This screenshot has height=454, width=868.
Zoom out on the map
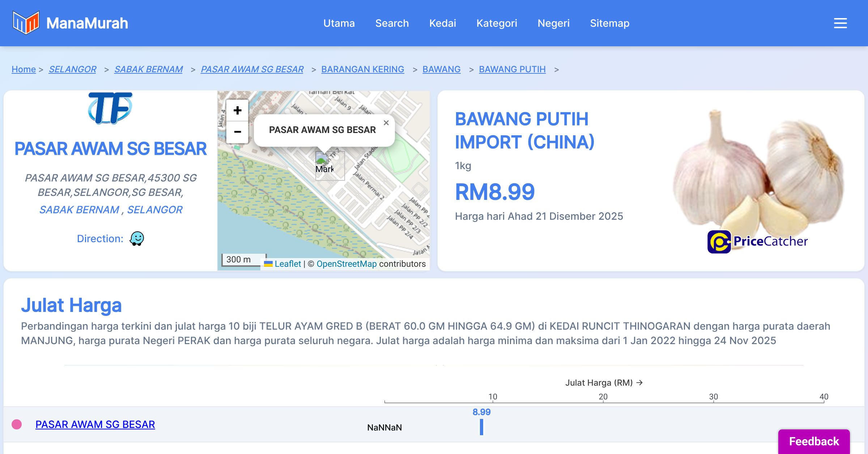[x=237, y=132]
